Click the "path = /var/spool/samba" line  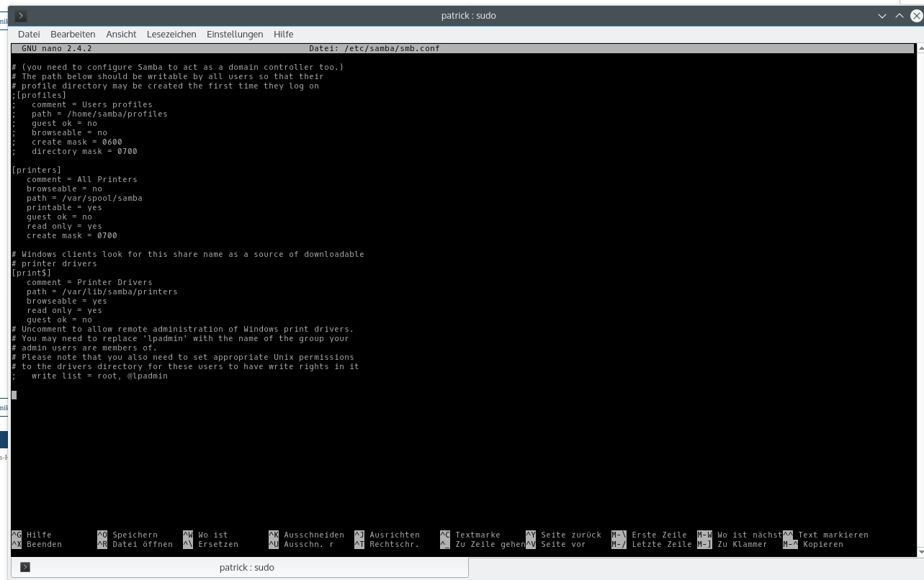click(84, 198)
